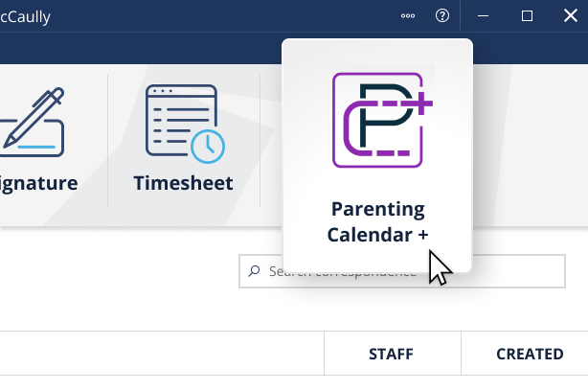Click the Signature pen icon
The width and height of the screenshot is (588, 391).
[34, 120]
